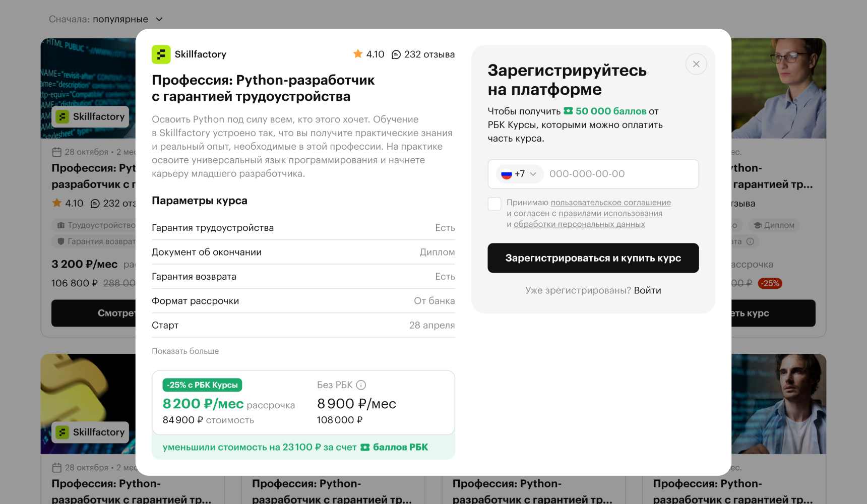Click the calendar icon on first background card
Viewport: 867px width, 504px height.
point(57,152)
